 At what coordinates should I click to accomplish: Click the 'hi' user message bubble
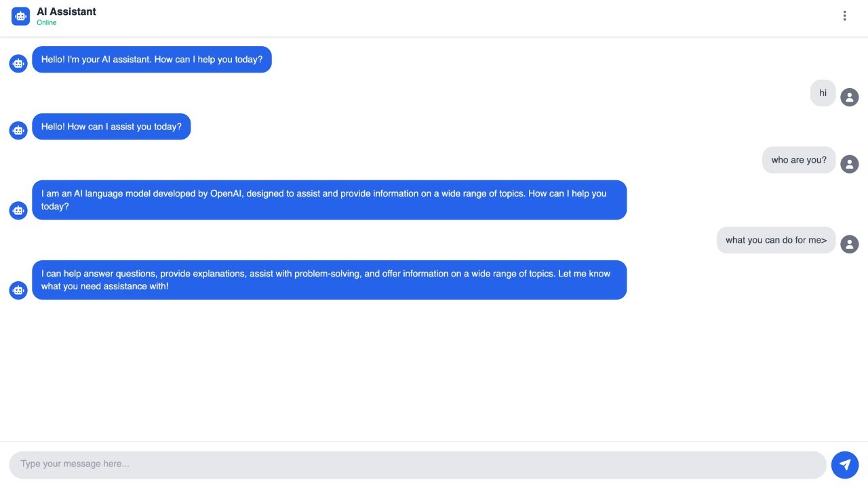(x=823, y=94)
